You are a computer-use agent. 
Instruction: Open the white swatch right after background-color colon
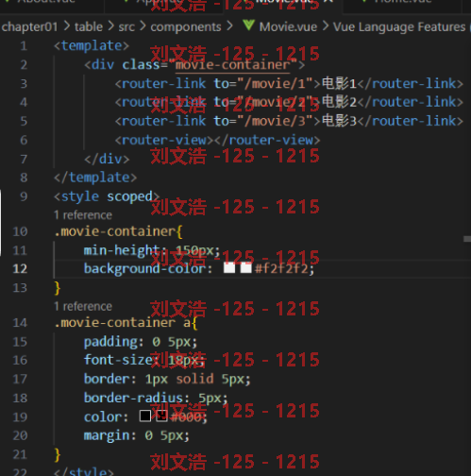229,268
